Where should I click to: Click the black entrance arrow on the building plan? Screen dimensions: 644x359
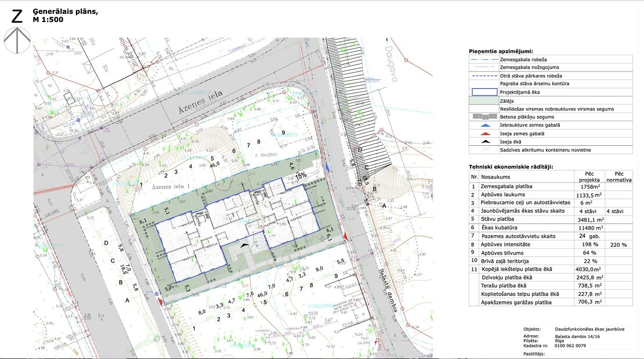tap(248, 245)
